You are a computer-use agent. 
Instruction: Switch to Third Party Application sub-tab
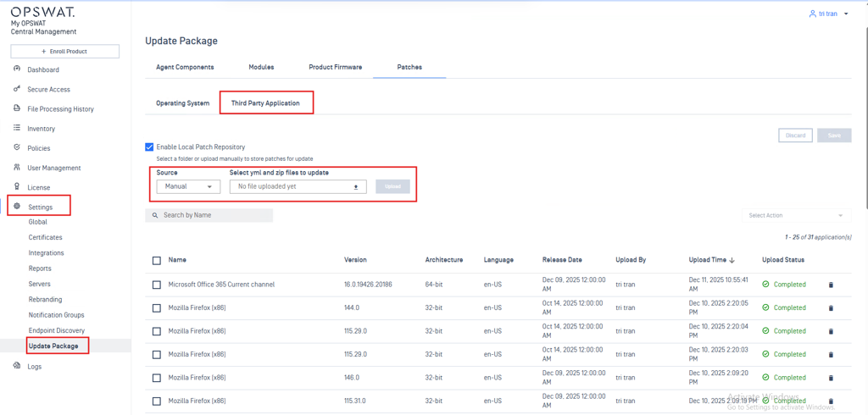(265, 103)
